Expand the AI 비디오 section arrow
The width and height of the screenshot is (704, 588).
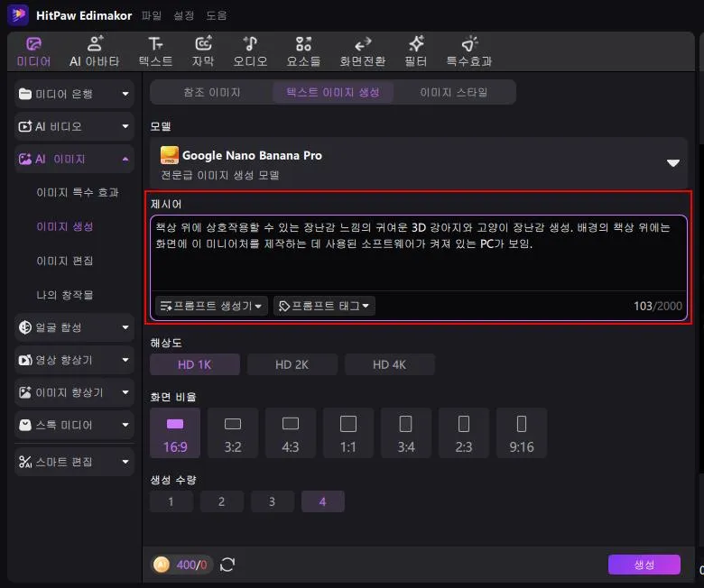pyautogui.click(x=125, y=126)
